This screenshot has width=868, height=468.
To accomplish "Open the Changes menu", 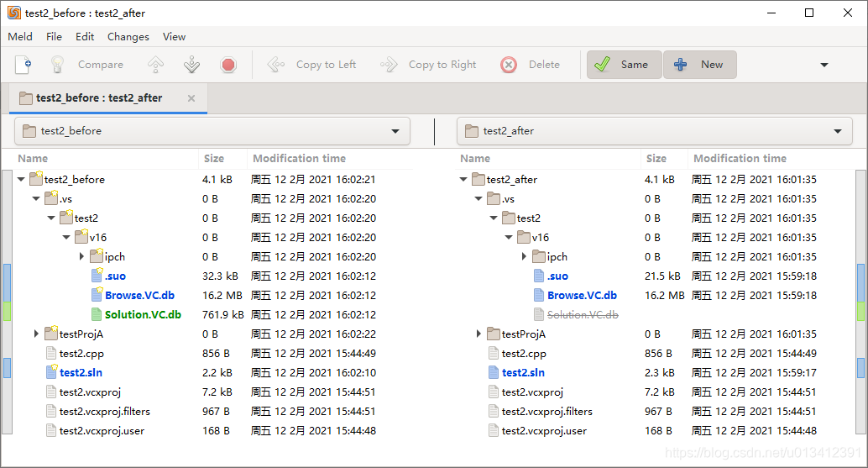I will coord(128,37).
